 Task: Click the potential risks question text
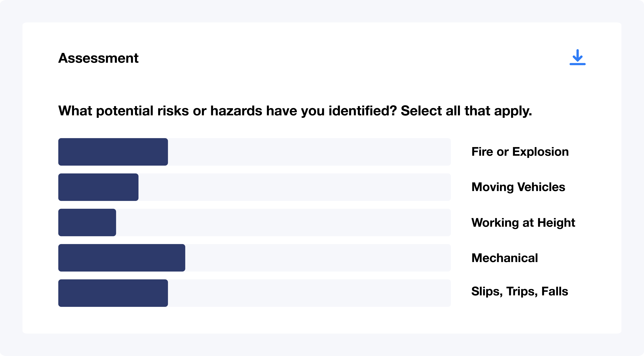[295, 111]
